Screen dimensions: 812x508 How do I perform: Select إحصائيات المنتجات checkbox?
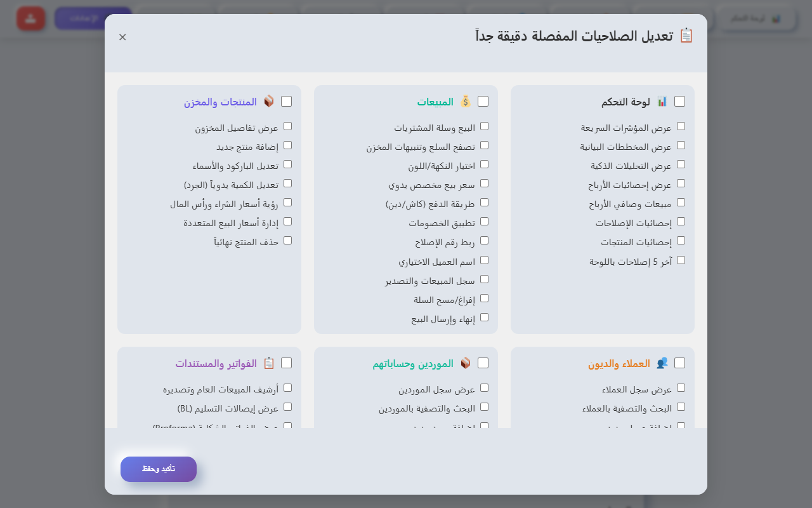tap(681, 241)
